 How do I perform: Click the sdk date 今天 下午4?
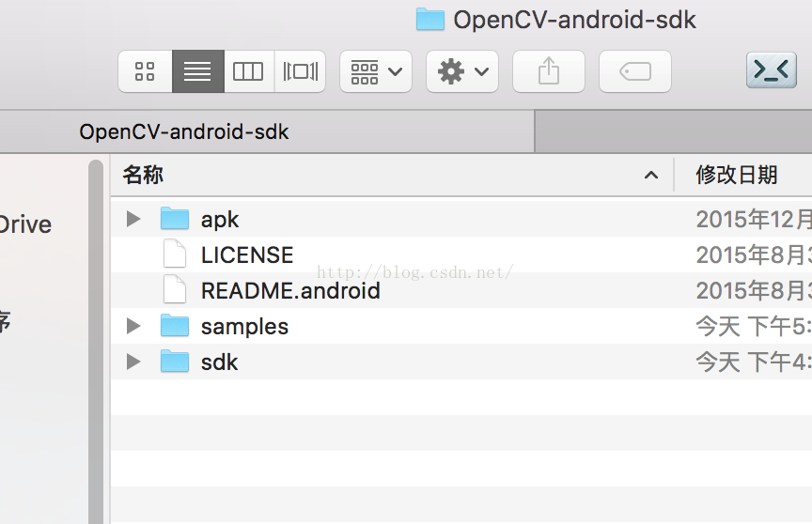[754, 362]
